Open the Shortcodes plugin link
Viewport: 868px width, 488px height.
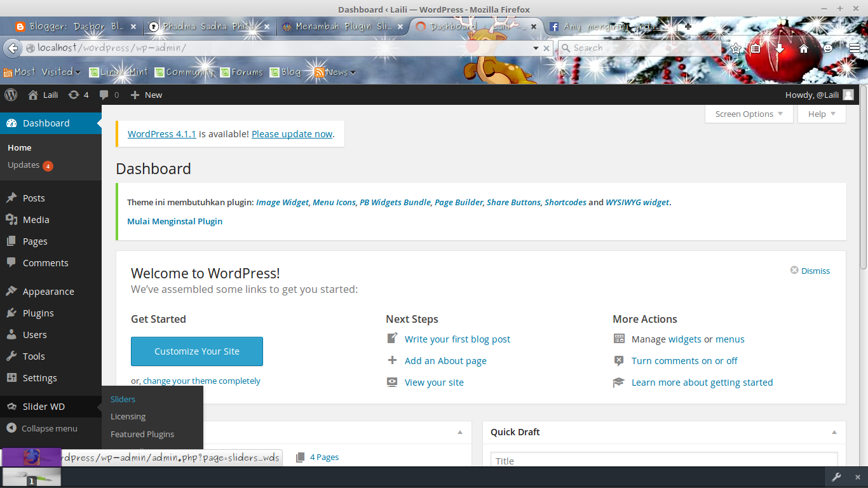tap(566, 203)
